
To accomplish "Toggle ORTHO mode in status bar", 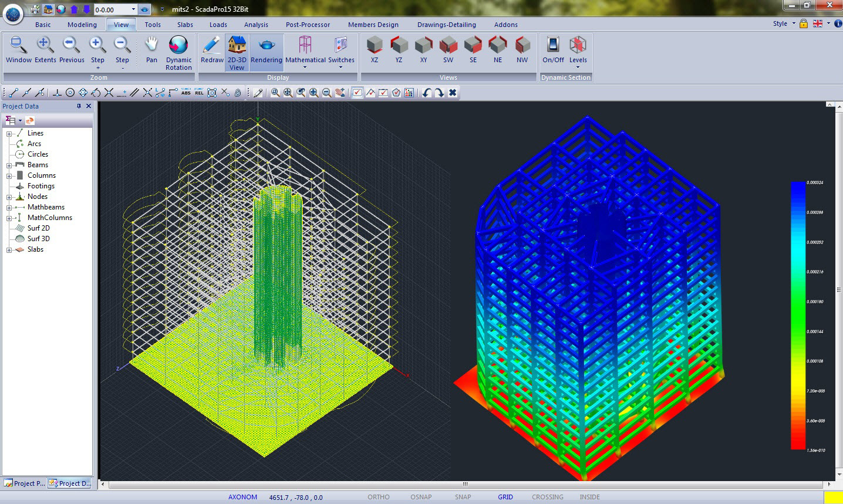I will pyautogui.click(x=378, y=497).
